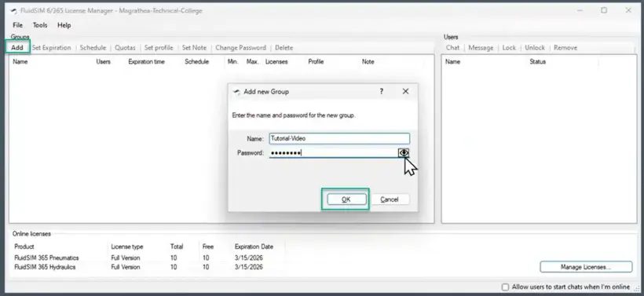Click the Name column header in Users panel
Viewport: 644px width, 296px height.
coord(452,61)
